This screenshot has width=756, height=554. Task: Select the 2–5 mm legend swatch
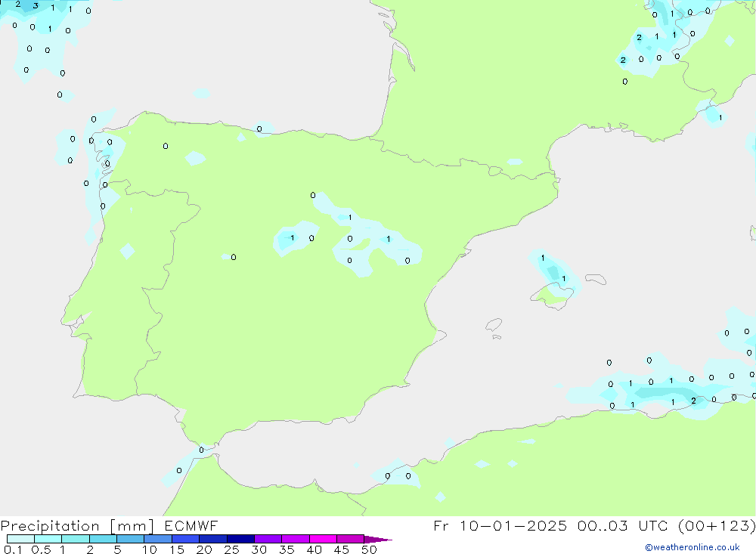click(103, 539)
